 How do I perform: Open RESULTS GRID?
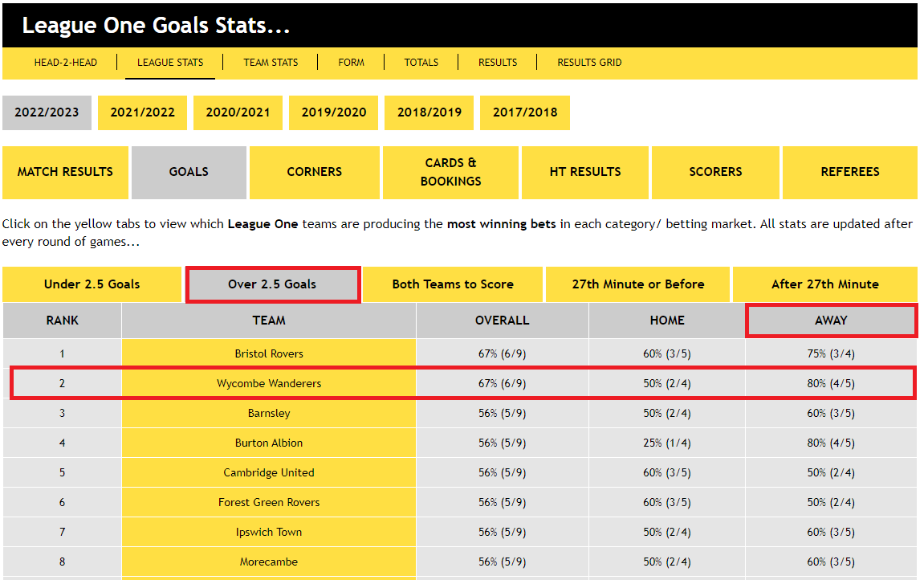(x=589, y=63)
